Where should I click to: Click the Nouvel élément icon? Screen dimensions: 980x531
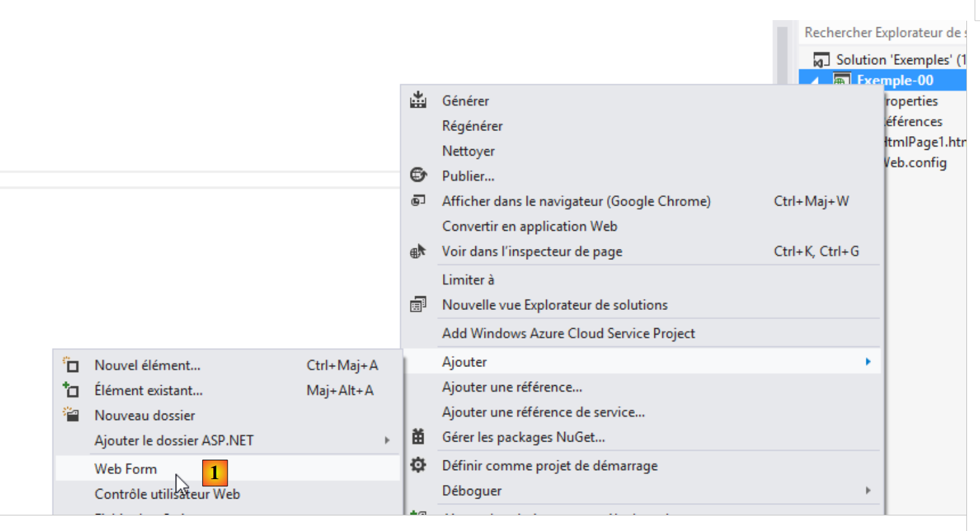[71, 365]
